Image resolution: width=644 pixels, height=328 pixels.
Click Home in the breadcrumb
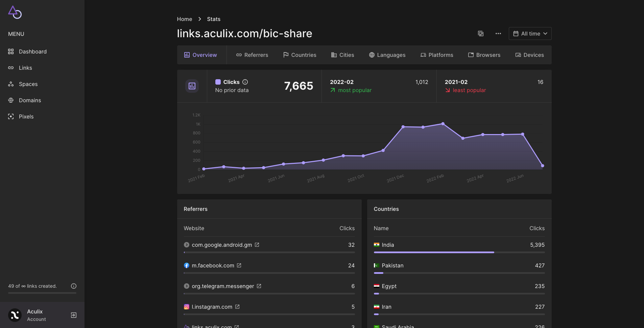coord(185,19)
